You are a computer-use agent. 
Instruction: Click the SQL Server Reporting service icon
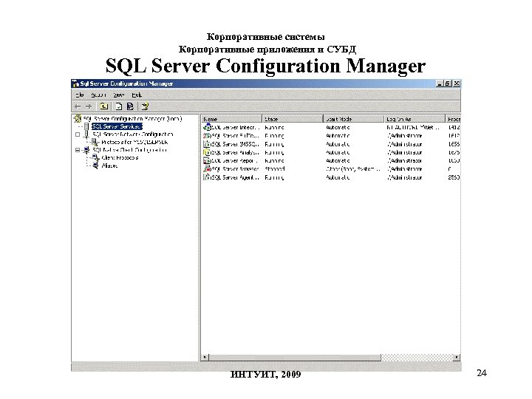pyautogui.click(x=207, y=161)
